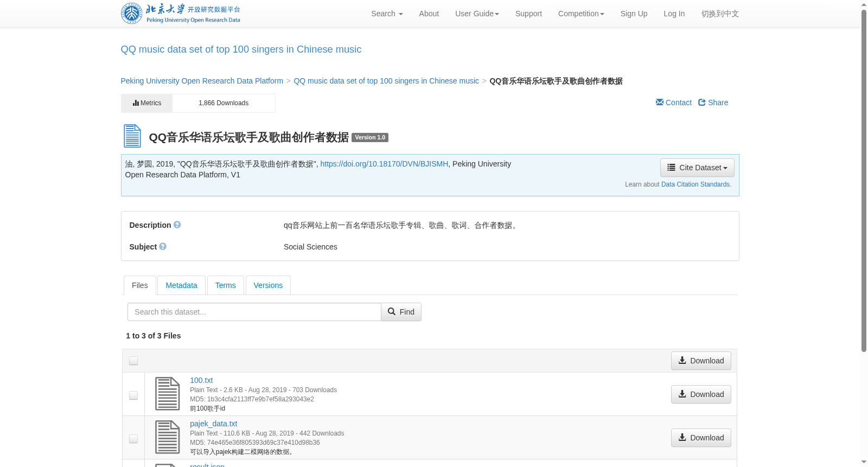
Task: Click the Metrics bar chart icon
Action: click(x=136, y=103)
